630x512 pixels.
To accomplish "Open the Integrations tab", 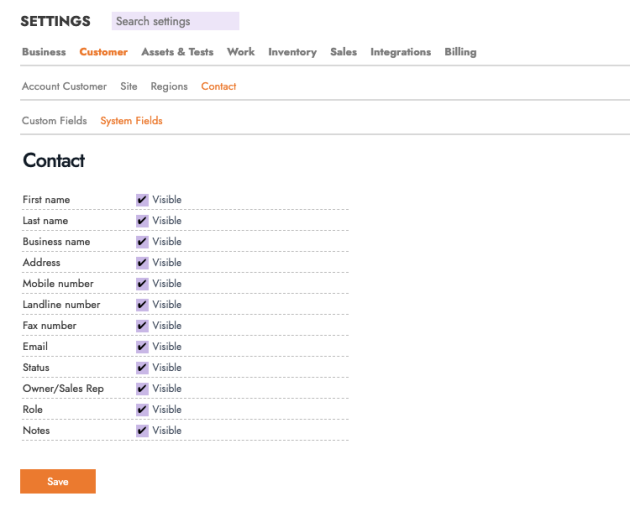I will [x=400, y=52].
